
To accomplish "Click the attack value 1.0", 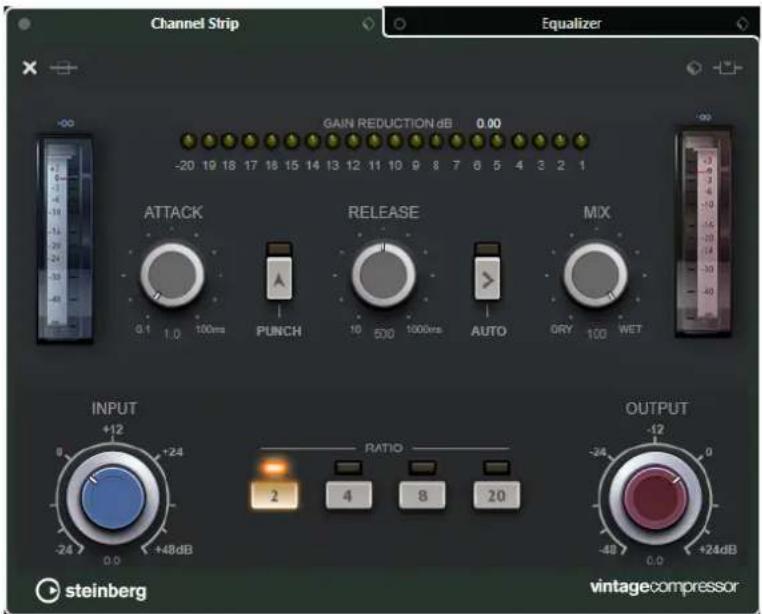I will pos(172,334).
